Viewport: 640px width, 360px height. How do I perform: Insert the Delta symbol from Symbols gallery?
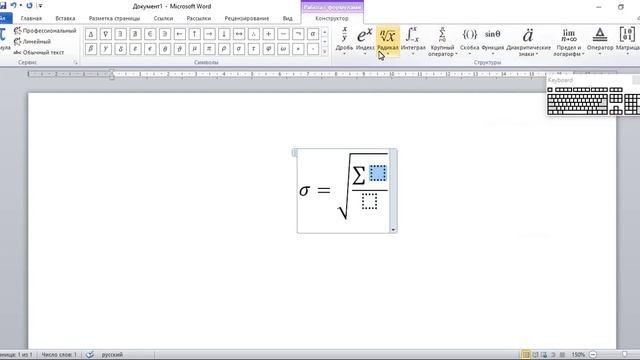(x=91, y=34)
